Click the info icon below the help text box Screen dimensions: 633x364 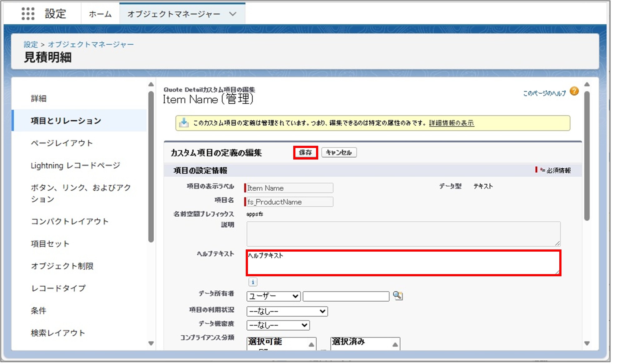[x=253, y=282]
